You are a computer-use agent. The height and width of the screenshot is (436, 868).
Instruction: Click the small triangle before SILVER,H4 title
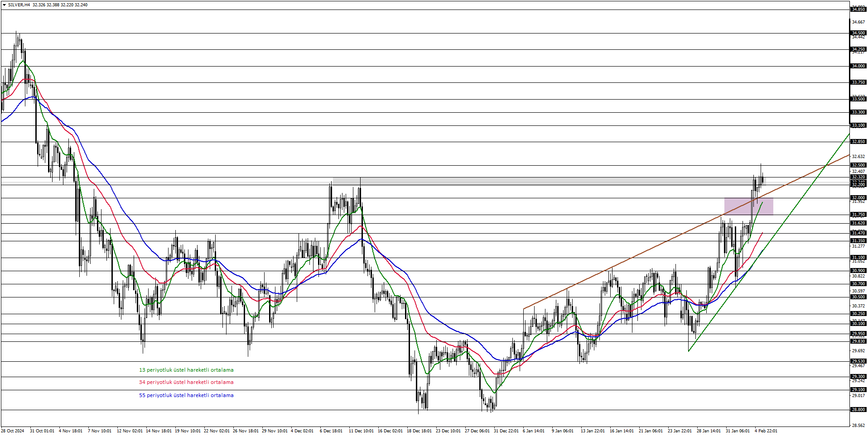coord(5,5)
